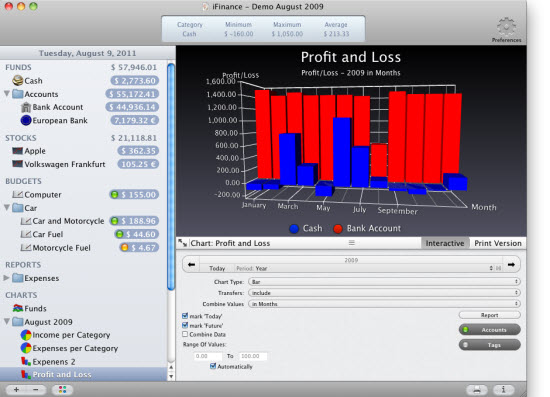
Task: Select the Bank Account balance $ 44,936.14
Action: (x=132, y=107)
